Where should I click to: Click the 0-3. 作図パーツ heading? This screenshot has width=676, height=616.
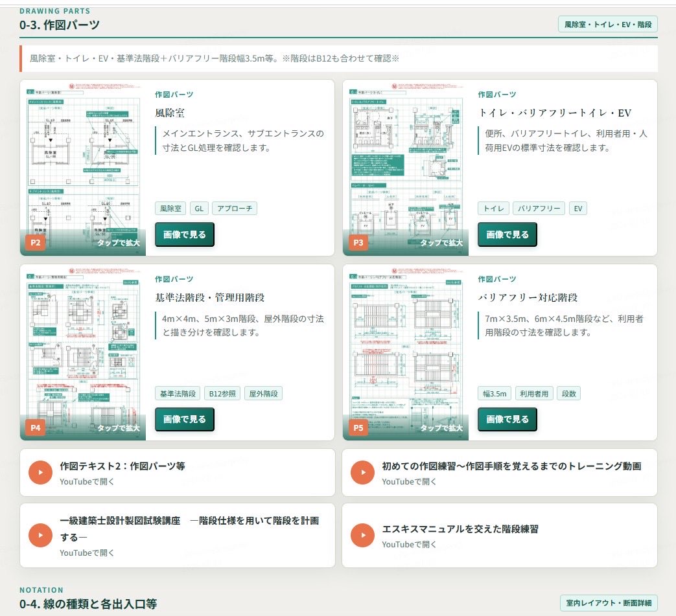pyautogui.click(x=60, y=25)
